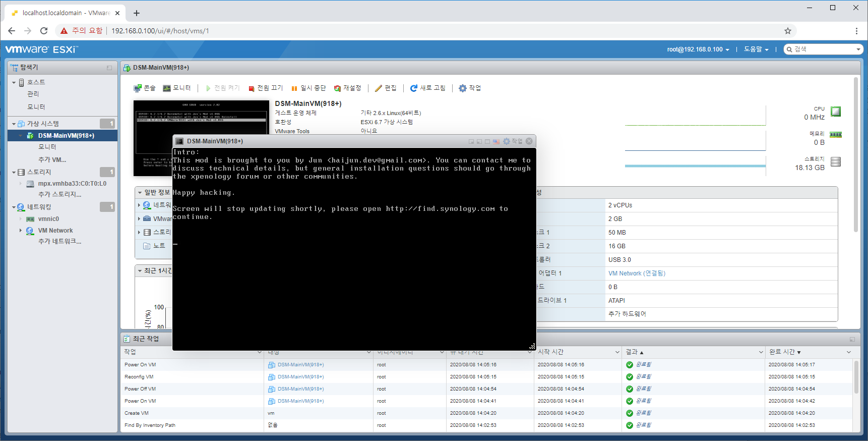Click the VMware ESXi logo
Viewport: 868px width, 441px height.
pos(42,49)
